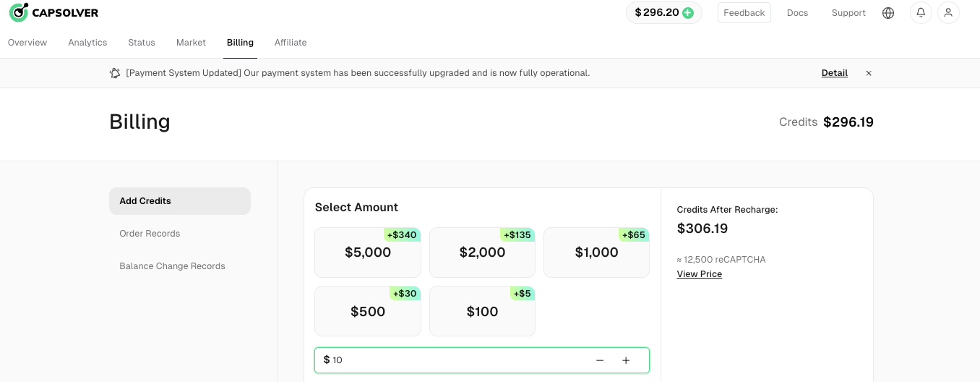Image resolution: width=980 pixels, height=382 pixels.
Task: Click the CapSolver logo icon
Action: (19, 12)
